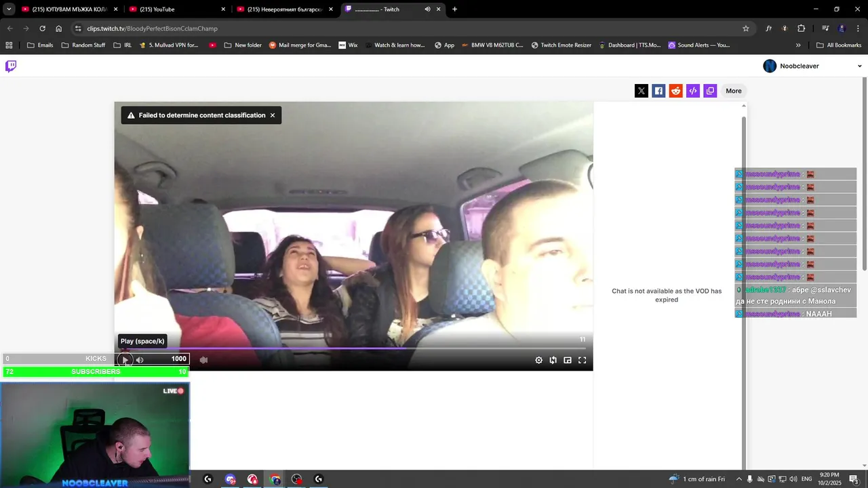
Task: Go to Twitch home logo
Action: pyautogui.click(x=11, y=66)
